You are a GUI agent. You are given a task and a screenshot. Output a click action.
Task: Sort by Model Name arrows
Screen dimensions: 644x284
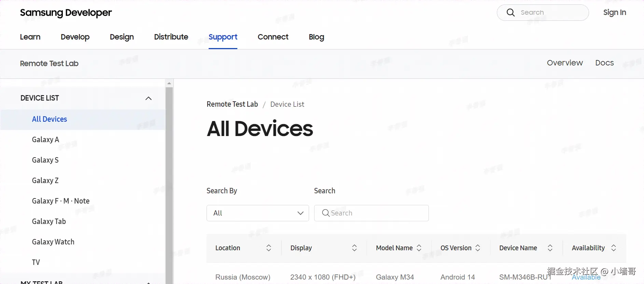click(419, 248)
